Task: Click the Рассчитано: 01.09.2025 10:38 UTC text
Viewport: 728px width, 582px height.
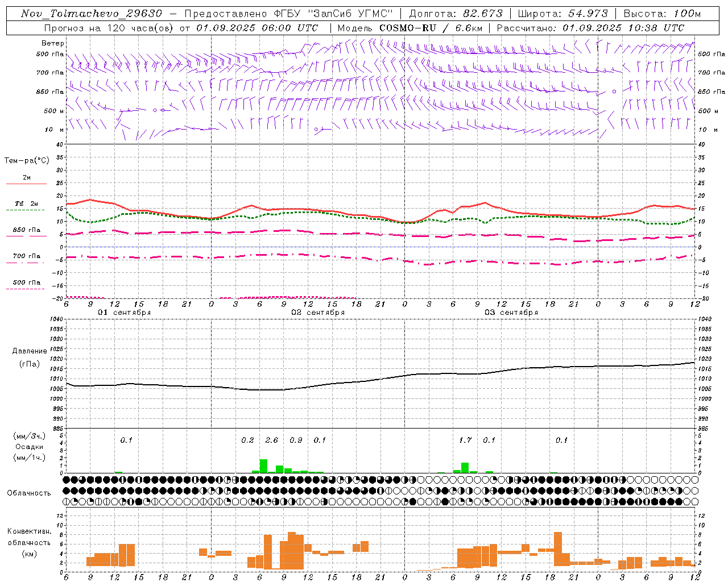Action: (590, 28)
